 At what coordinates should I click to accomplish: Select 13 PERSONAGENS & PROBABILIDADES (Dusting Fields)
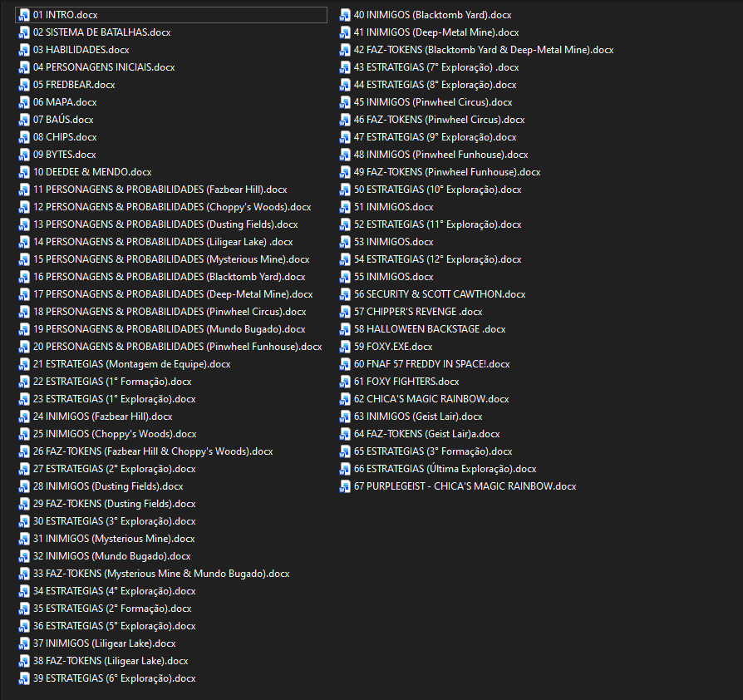(165, 224)
